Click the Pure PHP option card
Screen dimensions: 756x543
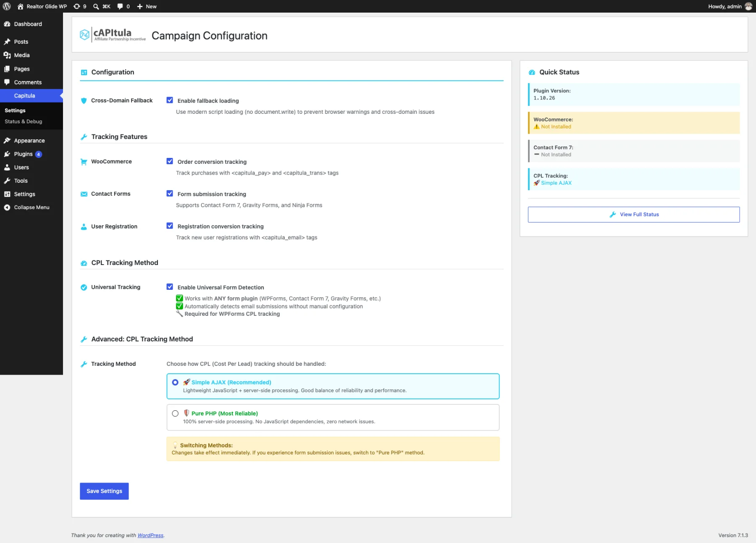point(333,417)
